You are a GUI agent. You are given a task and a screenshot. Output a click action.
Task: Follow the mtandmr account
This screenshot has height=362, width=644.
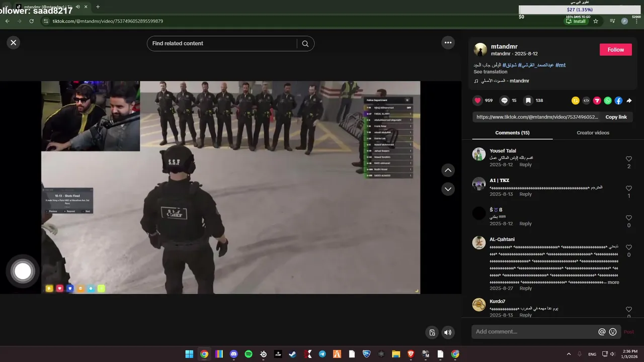[615, 50]
